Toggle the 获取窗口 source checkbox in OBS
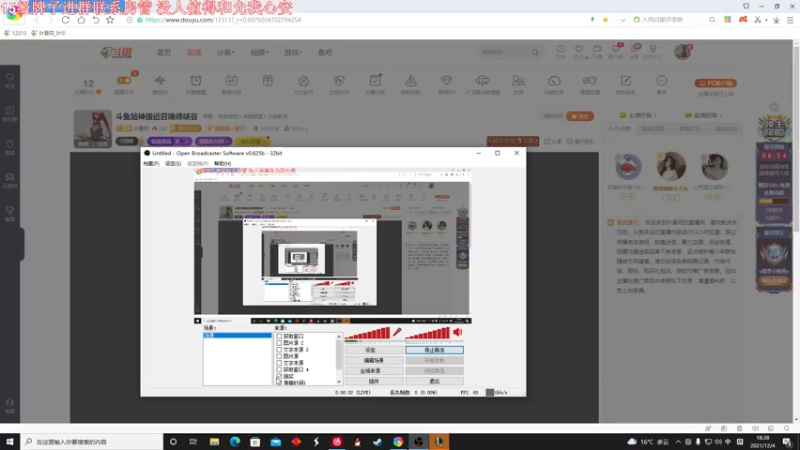Viewport: 800px width, 450px height. coord(279,336)
